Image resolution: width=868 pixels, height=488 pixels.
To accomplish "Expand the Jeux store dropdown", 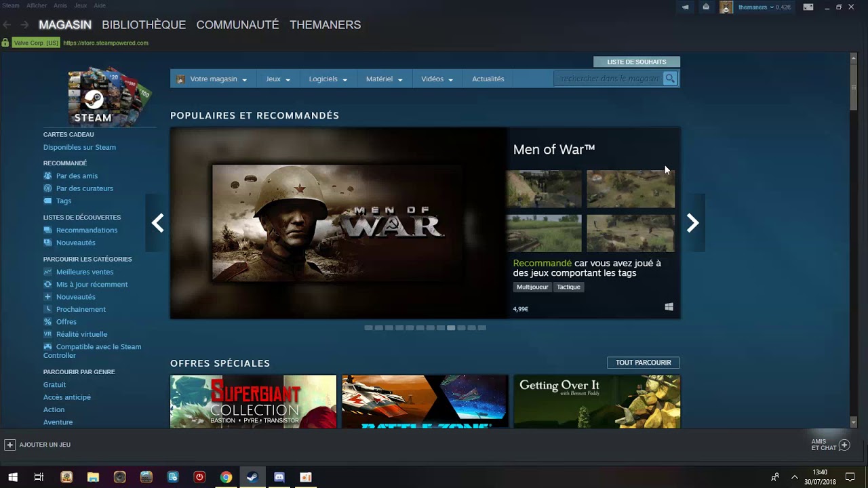I will tap(278, 79).
